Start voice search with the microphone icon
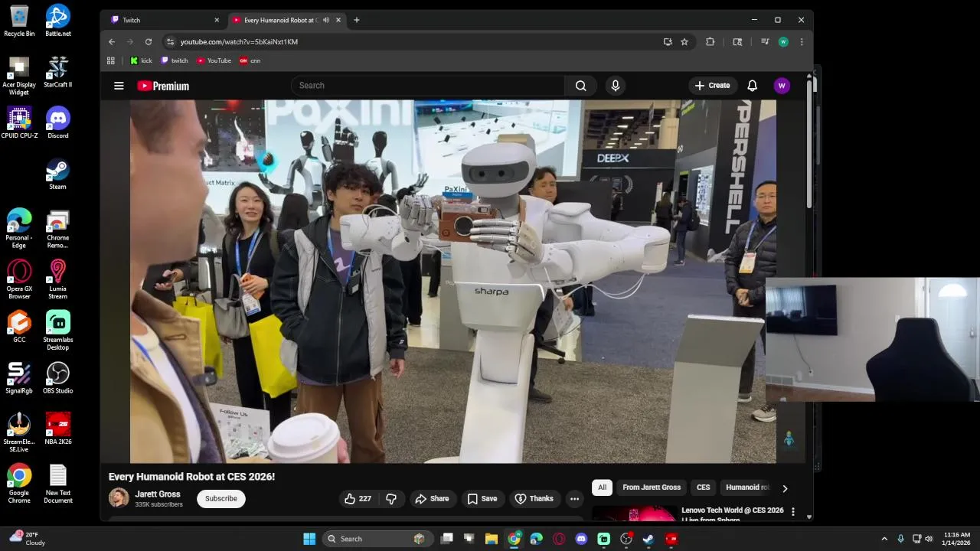980x551 pixels. [x=615, y=86]
